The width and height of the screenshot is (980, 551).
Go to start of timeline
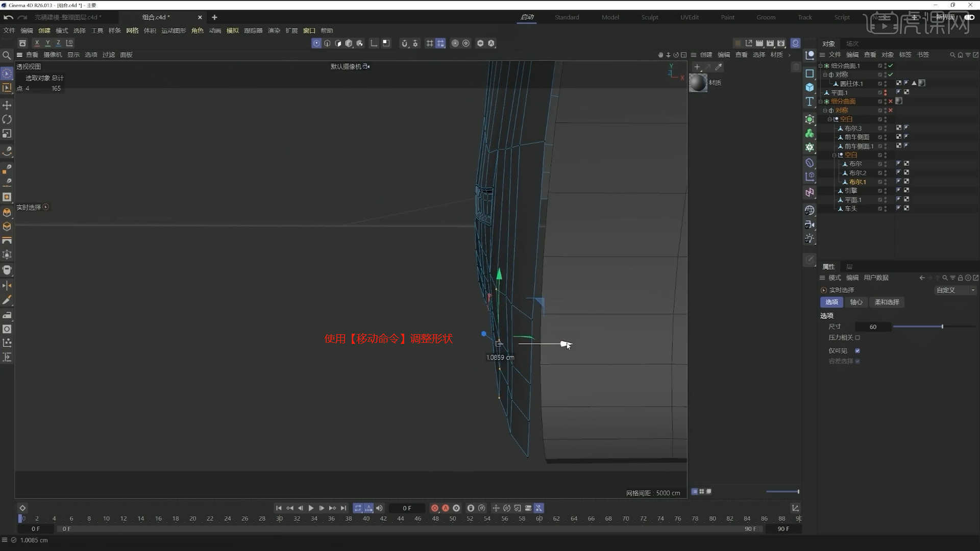(279, 508)
